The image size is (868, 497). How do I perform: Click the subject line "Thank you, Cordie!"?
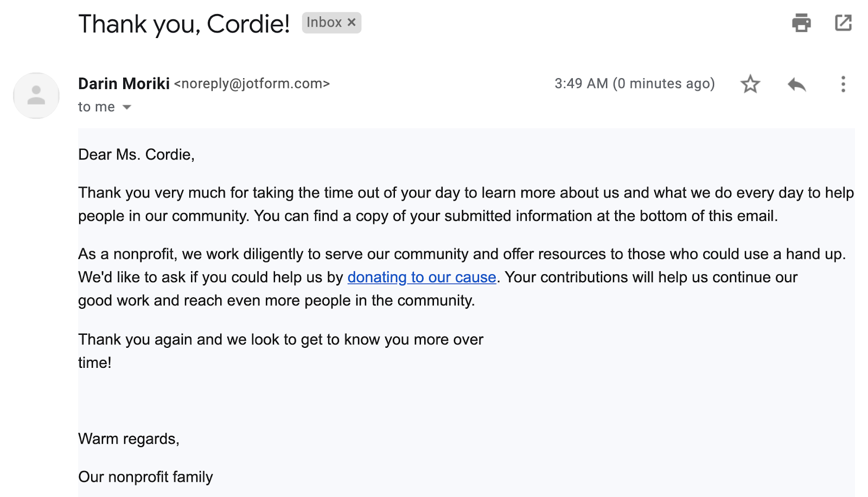click(184, 24)
